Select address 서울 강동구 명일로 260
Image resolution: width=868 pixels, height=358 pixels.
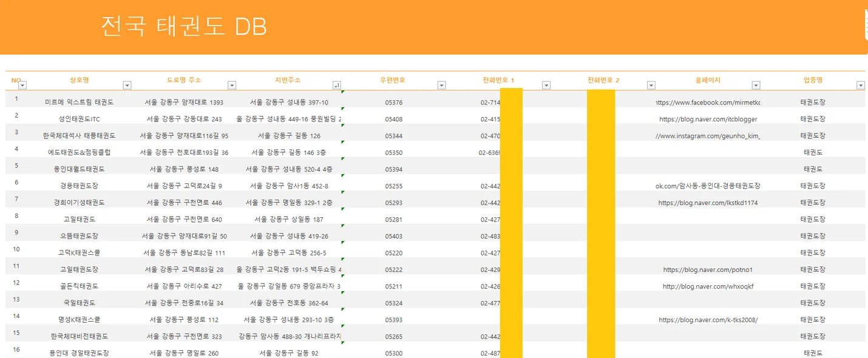click(x=184, y=353)
